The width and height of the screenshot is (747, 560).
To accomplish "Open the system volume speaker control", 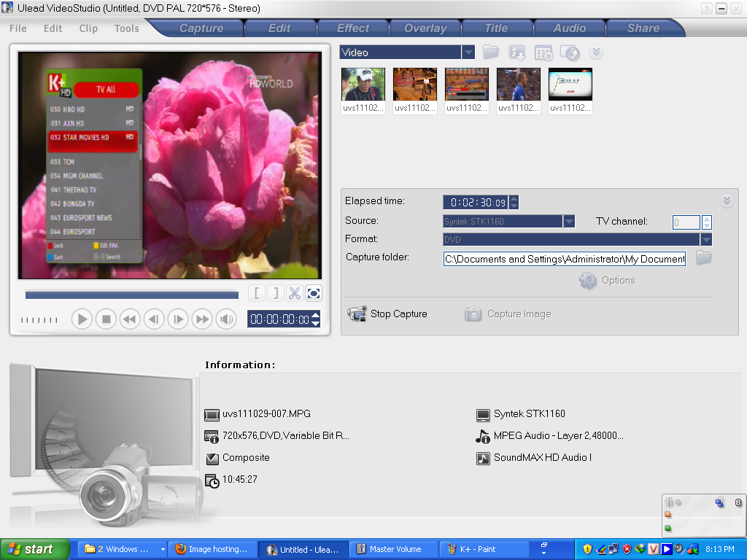I will click(x=226, y=319).
